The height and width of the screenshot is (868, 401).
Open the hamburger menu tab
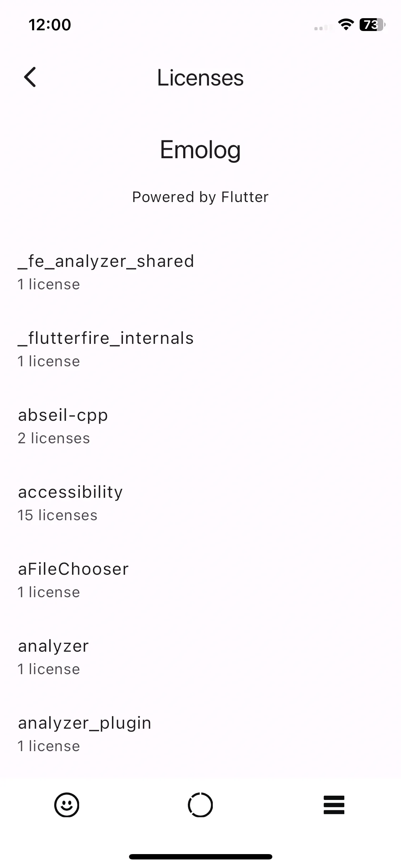[334, 805]
